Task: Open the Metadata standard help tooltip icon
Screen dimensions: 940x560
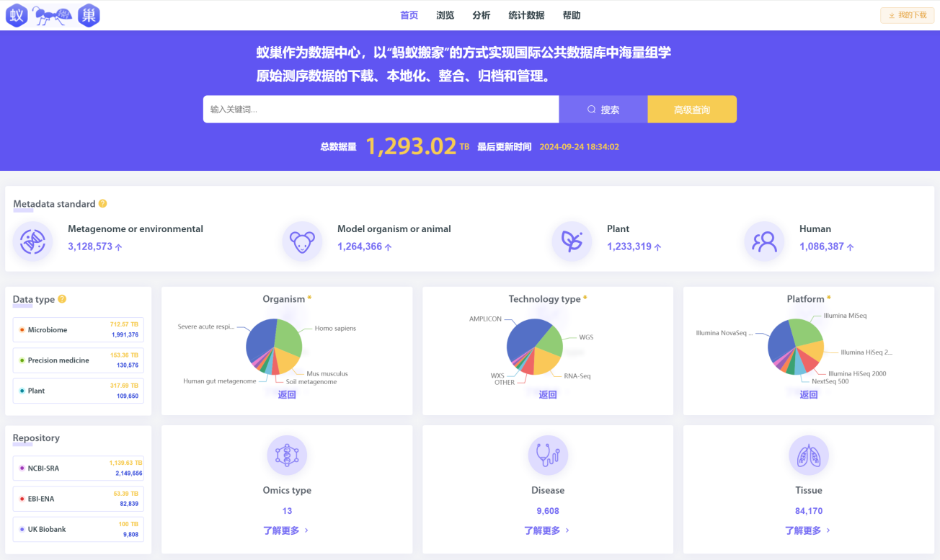Action: [103, 204]
